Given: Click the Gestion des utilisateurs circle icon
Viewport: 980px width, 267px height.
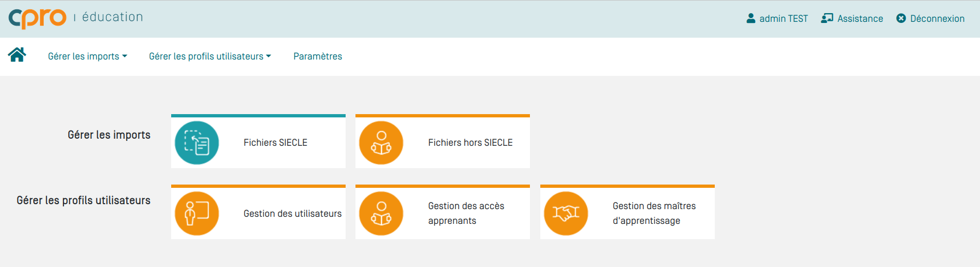Looking at the screenshot, I should (197, 213).
